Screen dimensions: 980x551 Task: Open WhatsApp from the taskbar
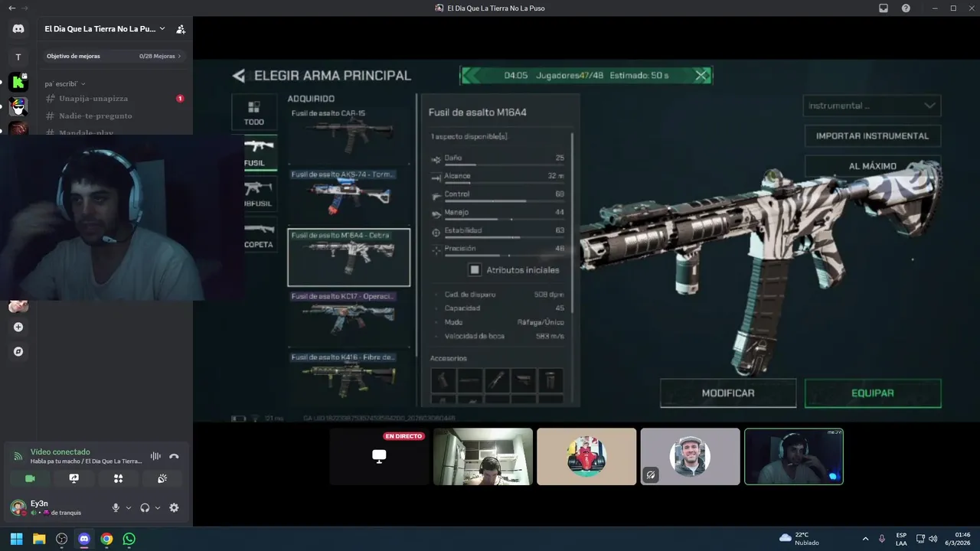129,539
